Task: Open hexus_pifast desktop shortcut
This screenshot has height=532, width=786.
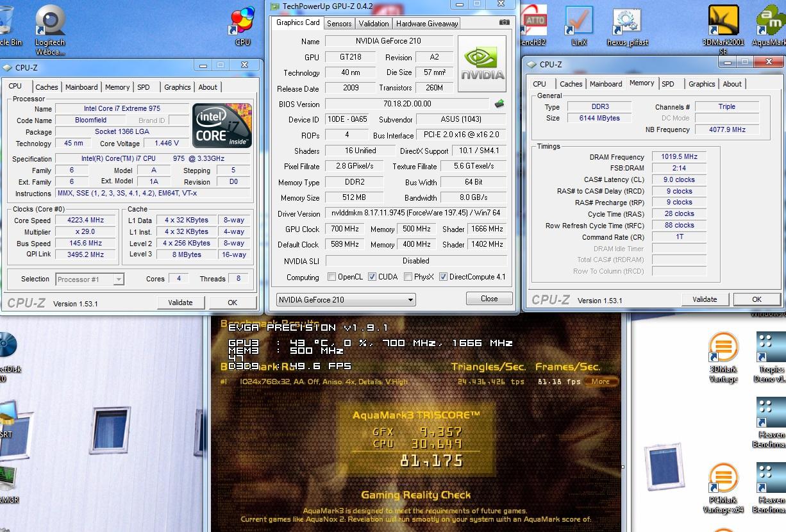Action: click(x=627, y=27)
